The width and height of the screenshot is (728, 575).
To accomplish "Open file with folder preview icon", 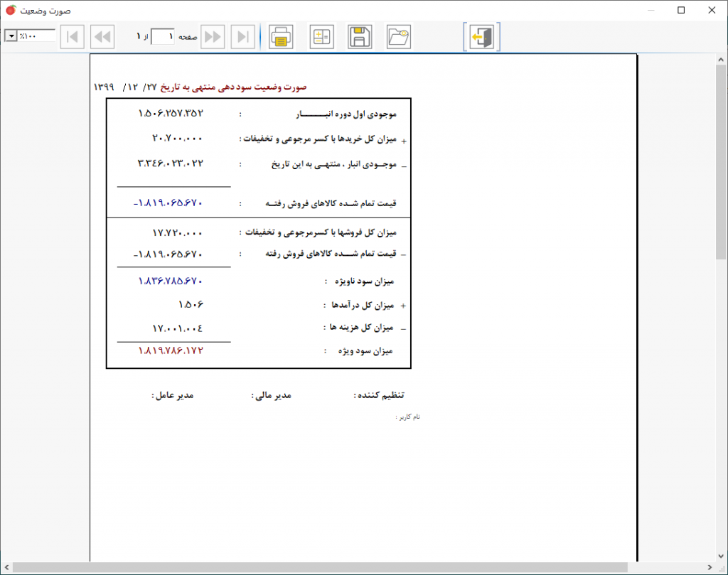I will (x=398, y=37).
